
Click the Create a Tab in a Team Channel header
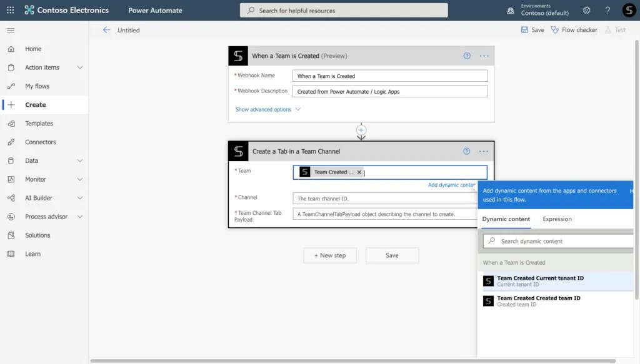tap(361, 151)
